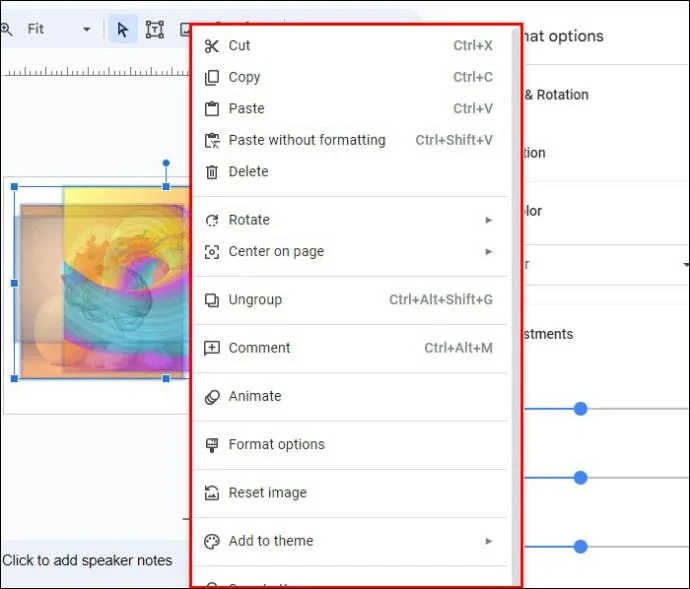Click the Rotate icon
Viewport: 690px width, 589px height.
pos(212,220)
